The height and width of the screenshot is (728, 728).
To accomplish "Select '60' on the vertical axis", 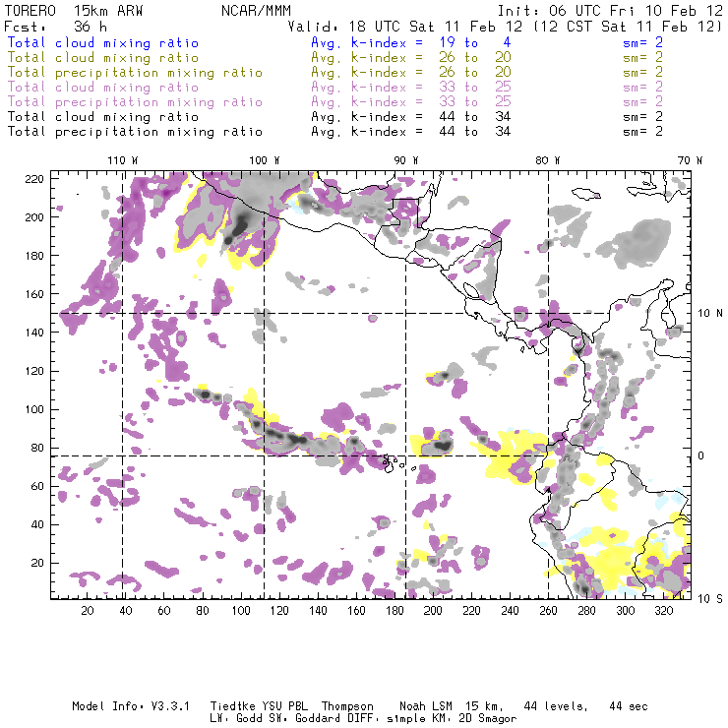I will pos(37,486).
